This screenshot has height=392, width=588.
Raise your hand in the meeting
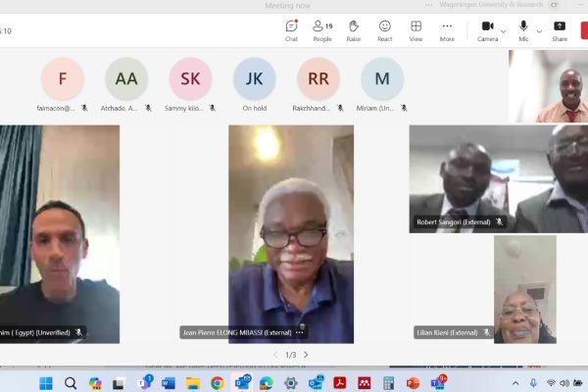pyautogui.click(x=353, y=29)
